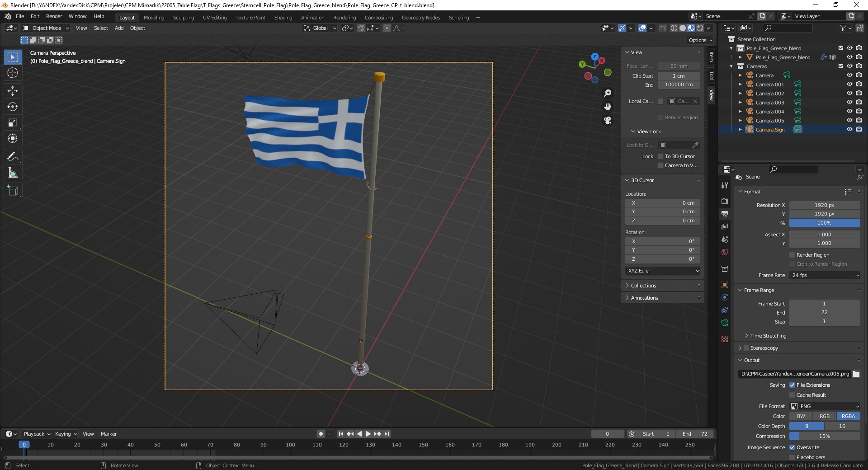Screen dimensions: 868x470
Task: Select the Measure tool
Action: [13, 172]
